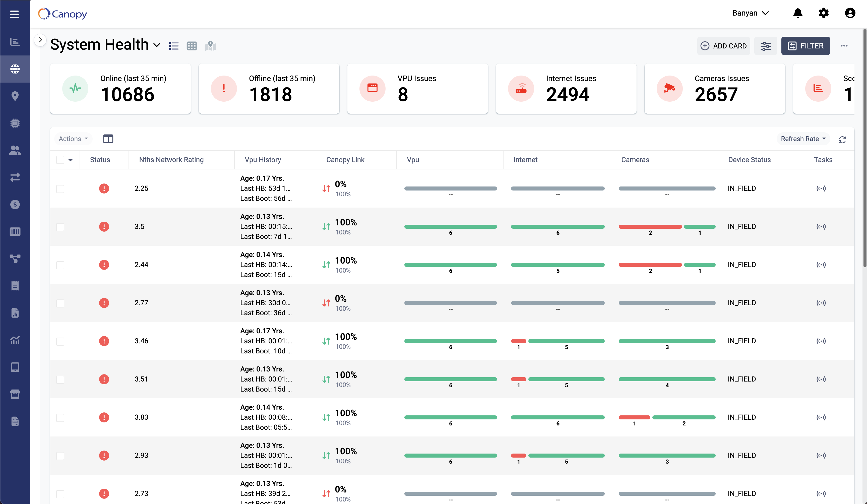Open the Actions dropdown
867x504 pixels.
pyautogui.click(x=73, y=139)
